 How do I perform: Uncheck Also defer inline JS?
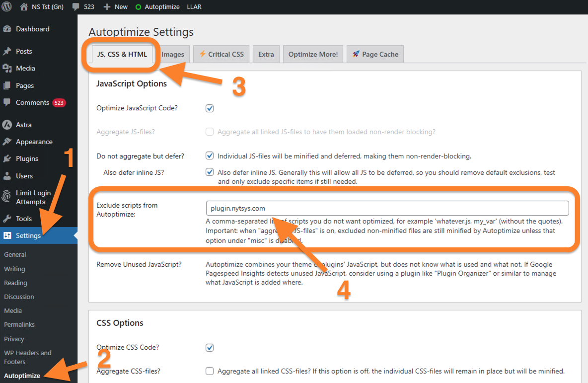(210, 172)
